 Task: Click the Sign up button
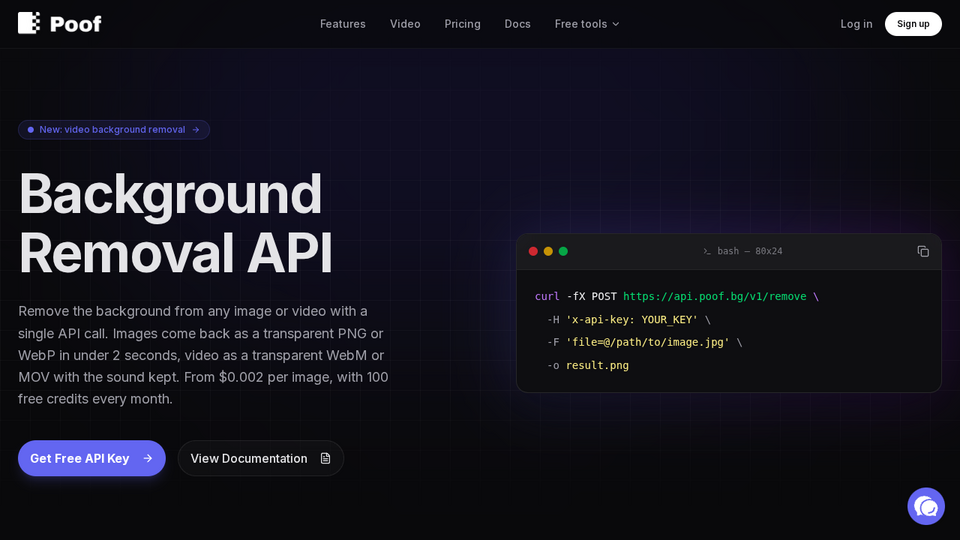tap(913, 24)
